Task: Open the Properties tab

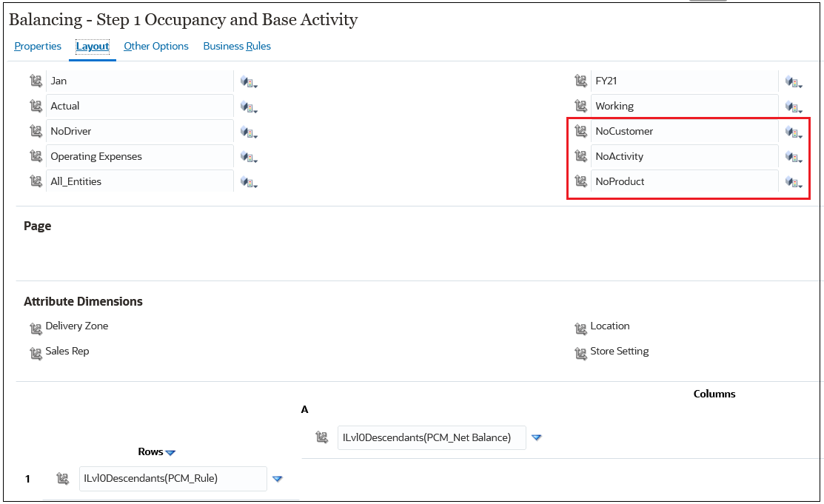Action: 37,46
